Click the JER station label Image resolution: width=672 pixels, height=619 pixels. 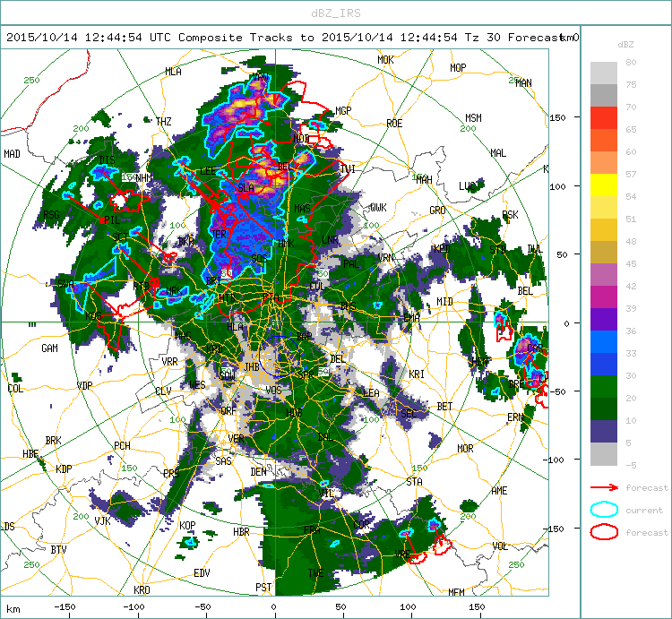[x=219, y=235]
